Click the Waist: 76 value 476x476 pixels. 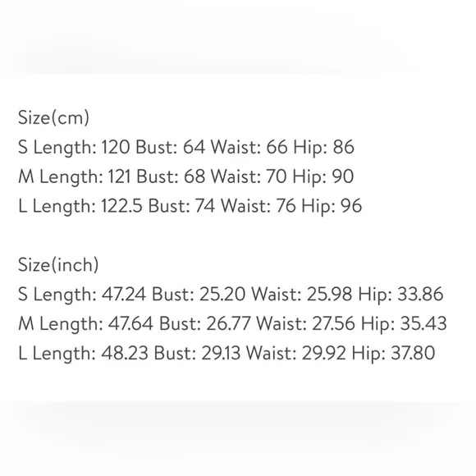point(259,206)
